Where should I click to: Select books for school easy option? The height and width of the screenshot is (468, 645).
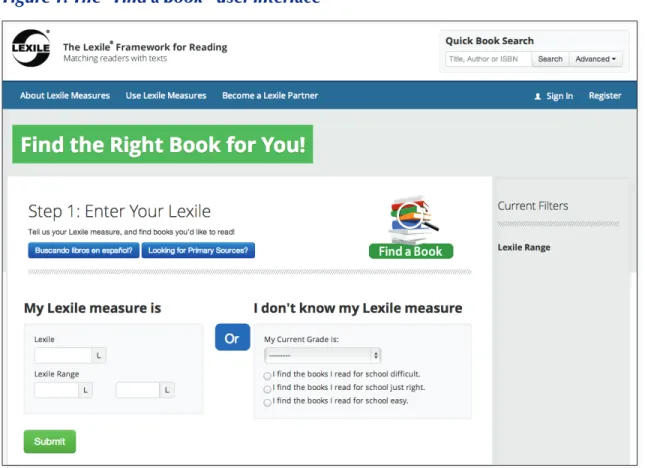pyautogui.click(x=267, y=402)
